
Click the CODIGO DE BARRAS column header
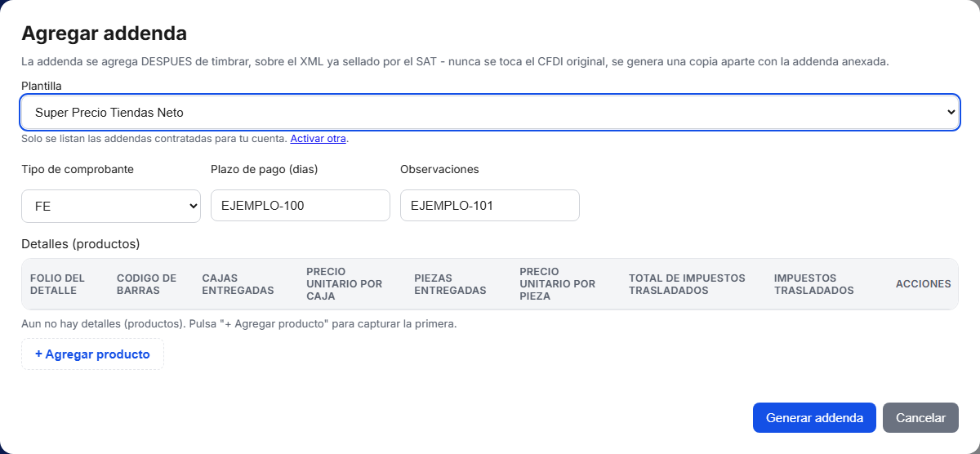coord(147,284)
